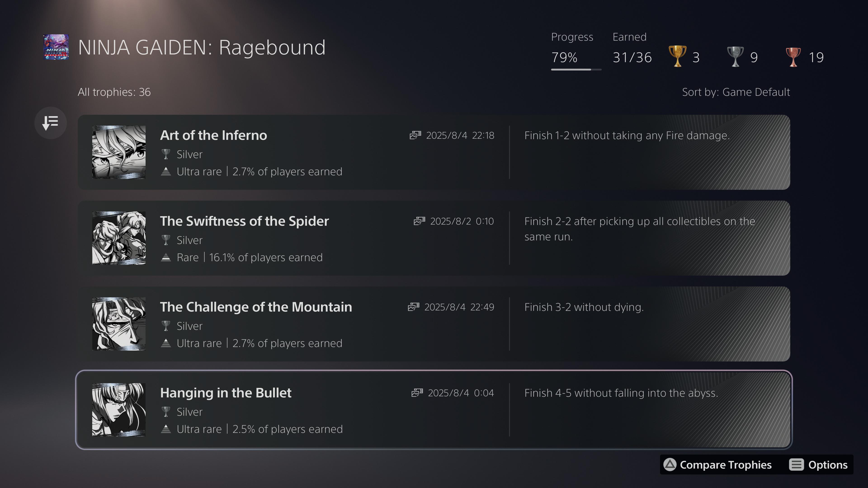Click the silver trophy count icon
The image size is (868, 488).
pos(735,56)
